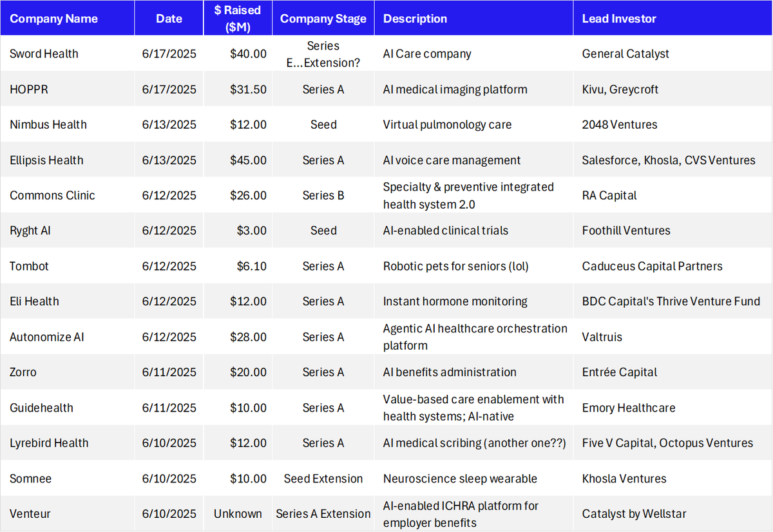Click the Venteur company cell
The width and height of the screenshot is (773, 532).
click(67, 514)
